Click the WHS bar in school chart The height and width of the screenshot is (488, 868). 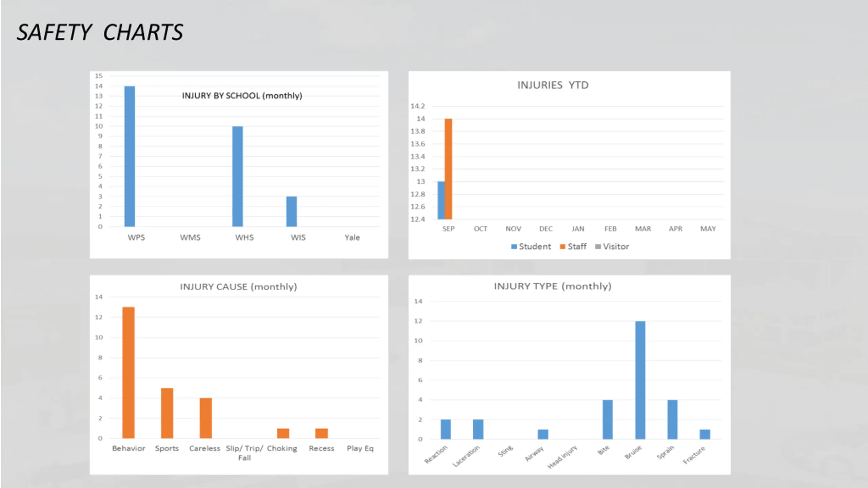[x=237, y=176]
